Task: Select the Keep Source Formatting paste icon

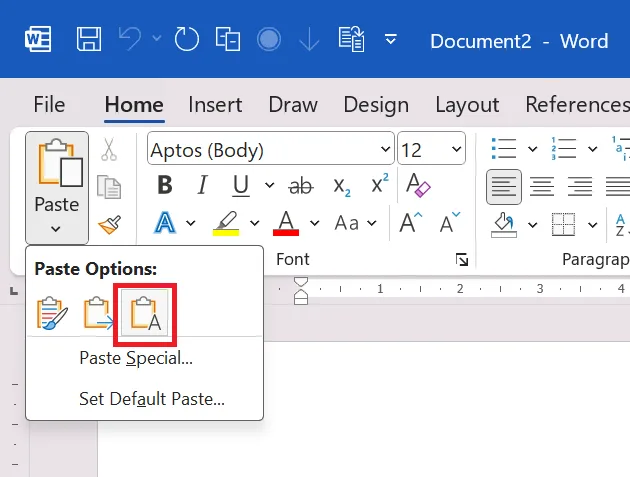Action: pyautogui.click(x=51, y=312)
